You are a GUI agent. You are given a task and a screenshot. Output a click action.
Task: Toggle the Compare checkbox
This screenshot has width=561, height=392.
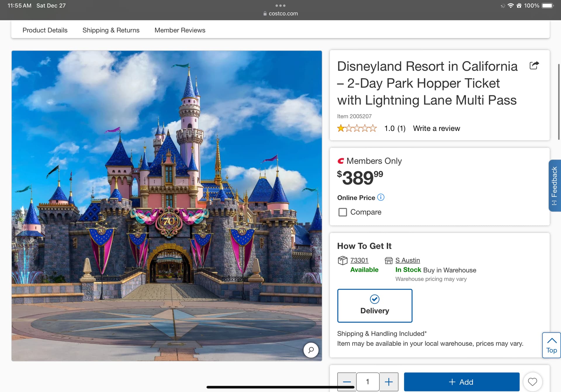coord(342,212)
